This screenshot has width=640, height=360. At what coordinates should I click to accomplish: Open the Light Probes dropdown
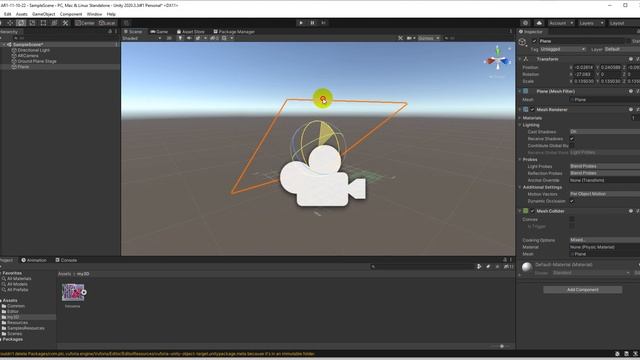click(x=605, y=166)
